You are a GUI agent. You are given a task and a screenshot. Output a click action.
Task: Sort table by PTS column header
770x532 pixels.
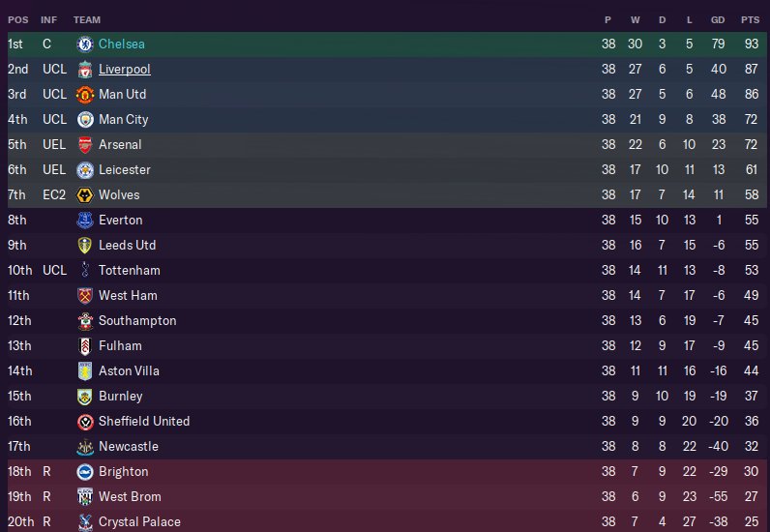[x=750, y=19]
